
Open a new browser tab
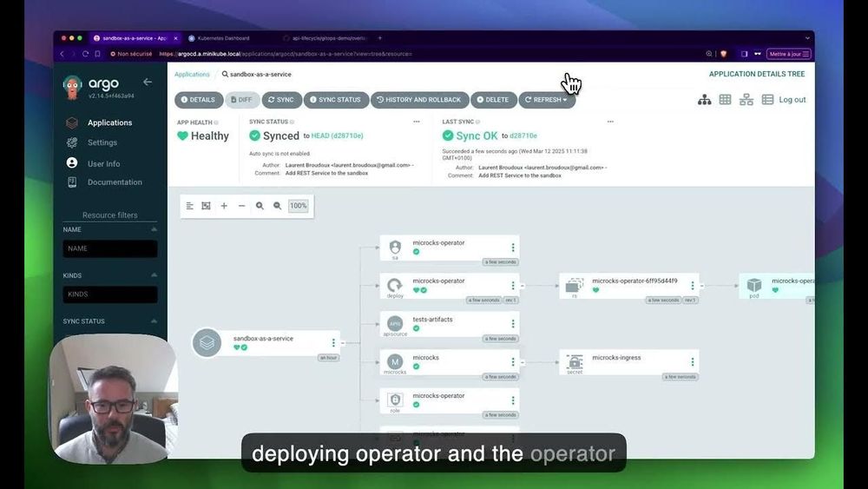coord(380,38)
